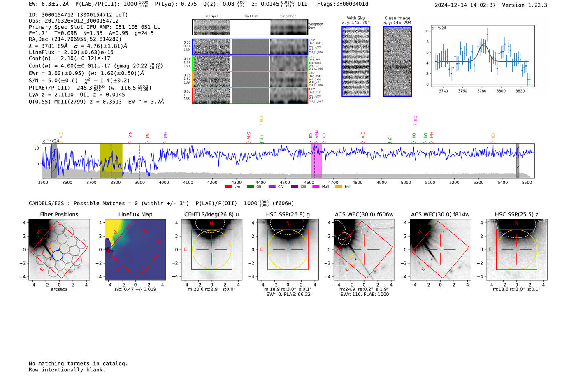This screenshot has height=392, width=576.
Task: Click the green OII legend swatch
Action: click(x=250, y=187)
